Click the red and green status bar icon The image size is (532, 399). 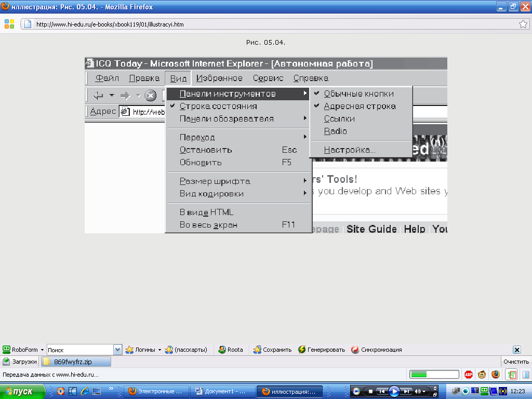tap(511, 375)
